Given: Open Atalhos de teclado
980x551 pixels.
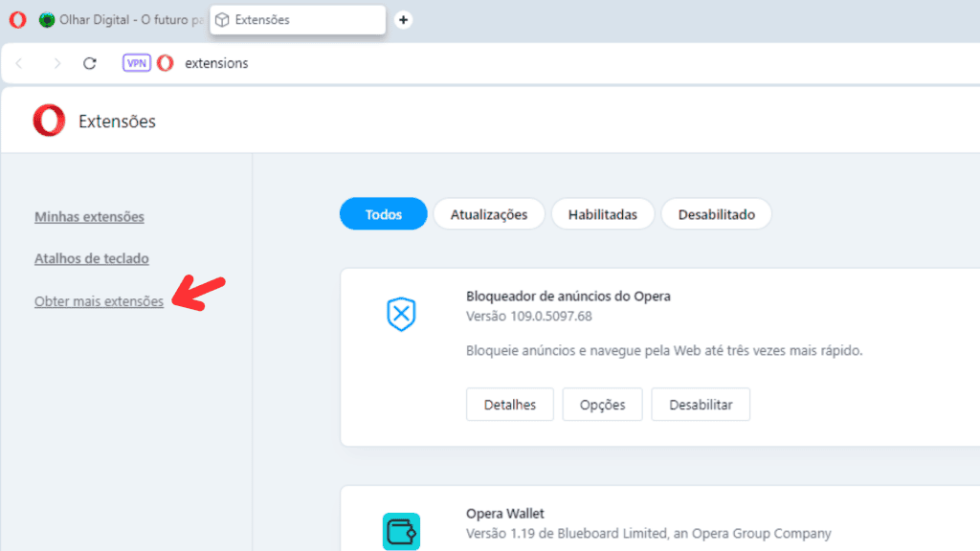Looking at the screenshot, I should coord(91,258).
